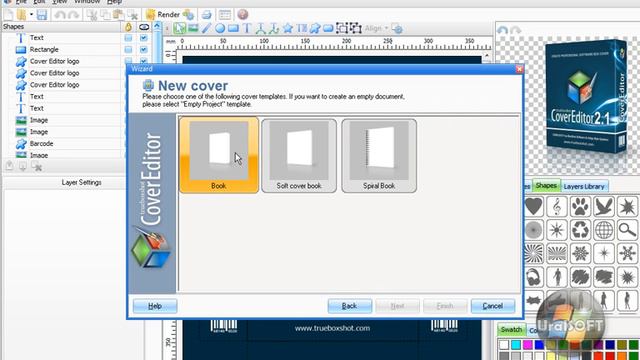The image size is (640, 360).
Task: Open the dropdown arrow beside the Open folder icon
Action: pos(31,15)
